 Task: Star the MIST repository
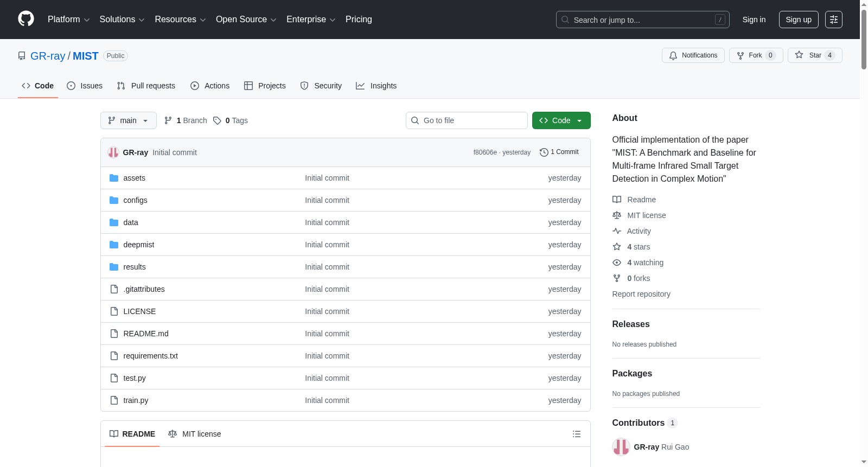(x=815, y=55)
